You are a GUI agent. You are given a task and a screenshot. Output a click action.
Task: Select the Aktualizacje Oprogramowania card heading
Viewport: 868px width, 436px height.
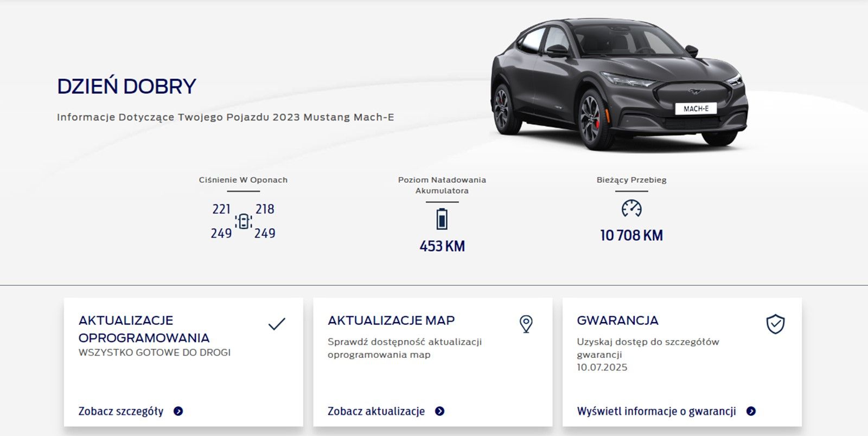(144, 329)
